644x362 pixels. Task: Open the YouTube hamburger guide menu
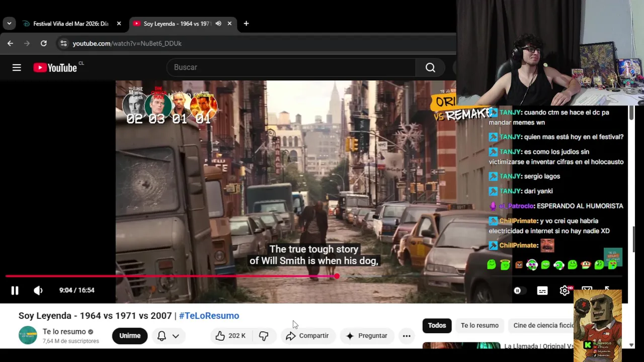(17, 67)
